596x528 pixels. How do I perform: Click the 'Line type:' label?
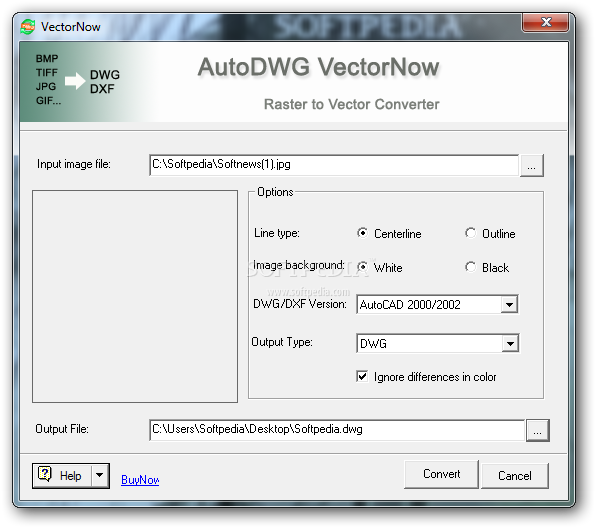coord(277,233)
